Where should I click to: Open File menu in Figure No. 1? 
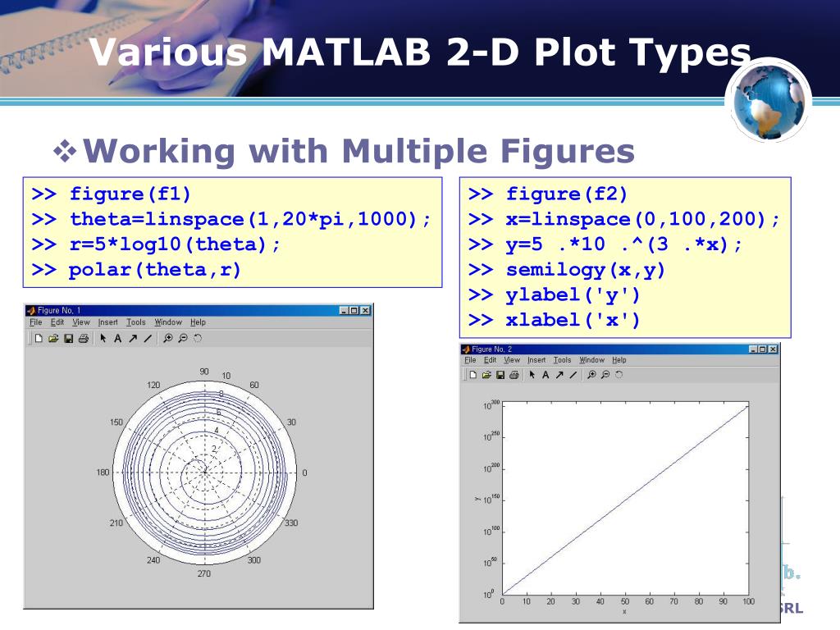[36, 322]
